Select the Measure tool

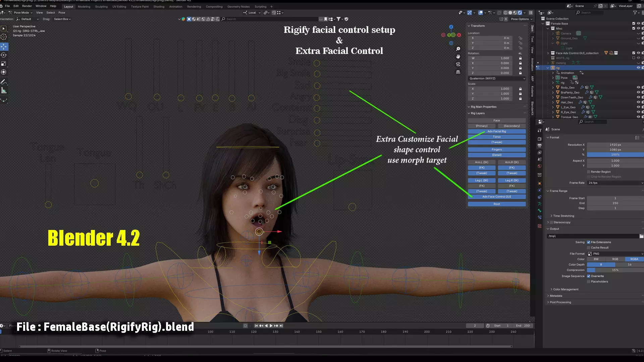tap(4, 90)
